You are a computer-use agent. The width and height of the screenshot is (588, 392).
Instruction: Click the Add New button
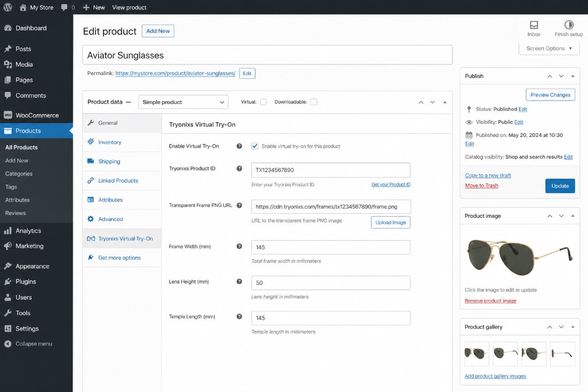click(x=158, y=31)
